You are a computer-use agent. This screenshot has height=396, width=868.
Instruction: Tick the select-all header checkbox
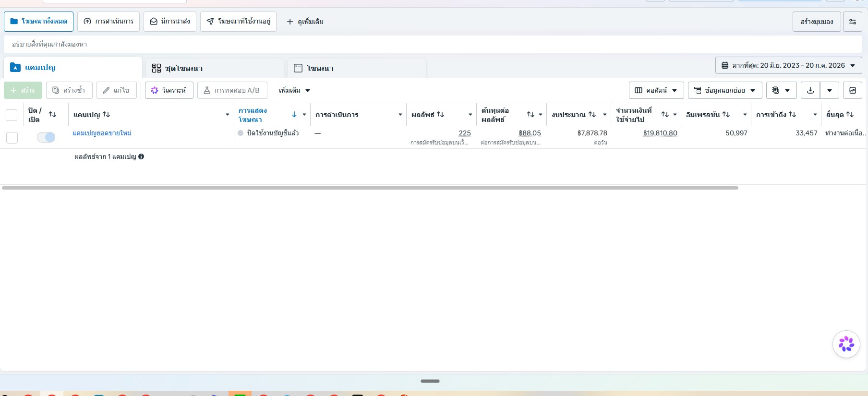[12, 115]
